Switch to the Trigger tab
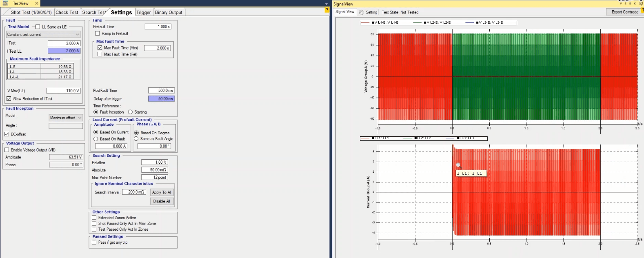This screenshot has height=258, width=644. (x=143, y=13)
